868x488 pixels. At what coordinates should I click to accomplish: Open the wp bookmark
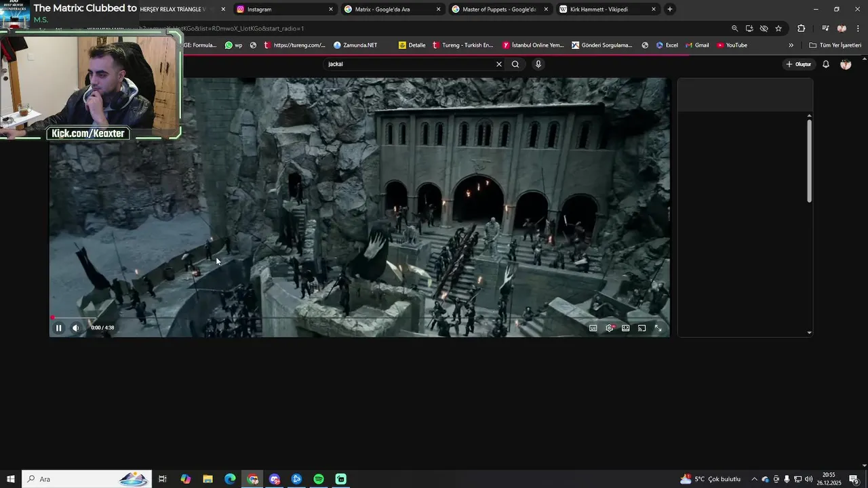(x=234, y=45)
